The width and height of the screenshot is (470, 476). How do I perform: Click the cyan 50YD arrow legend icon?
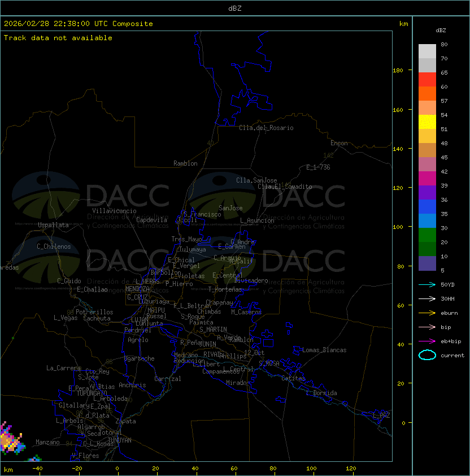coord(427,284)
